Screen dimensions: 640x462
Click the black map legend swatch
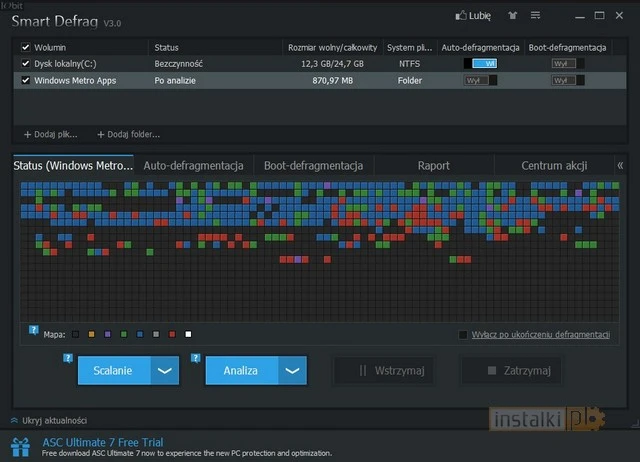pyautogui.click(x=76, y=334)
